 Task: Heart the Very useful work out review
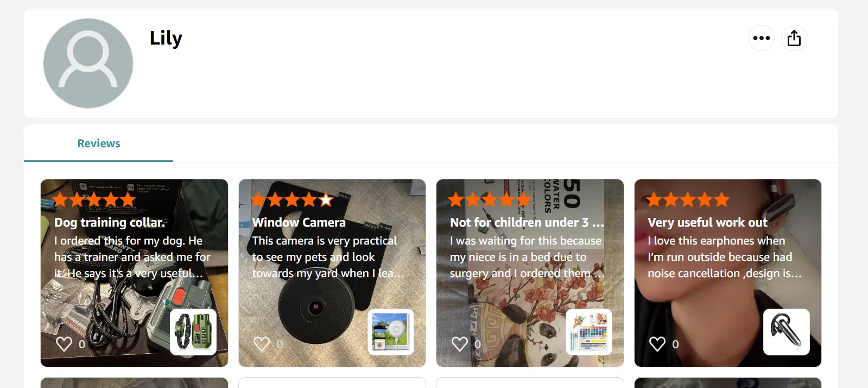pyautogui.click(x=657, y=343)
